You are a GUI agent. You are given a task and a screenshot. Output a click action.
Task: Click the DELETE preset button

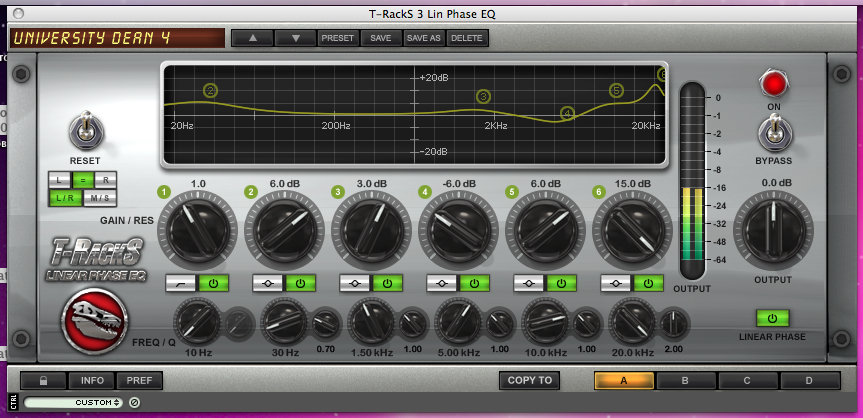467,38
